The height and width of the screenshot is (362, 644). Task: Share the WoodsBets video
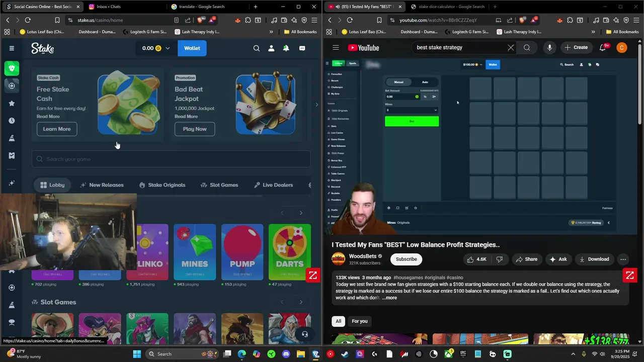(x=526, y=259)
